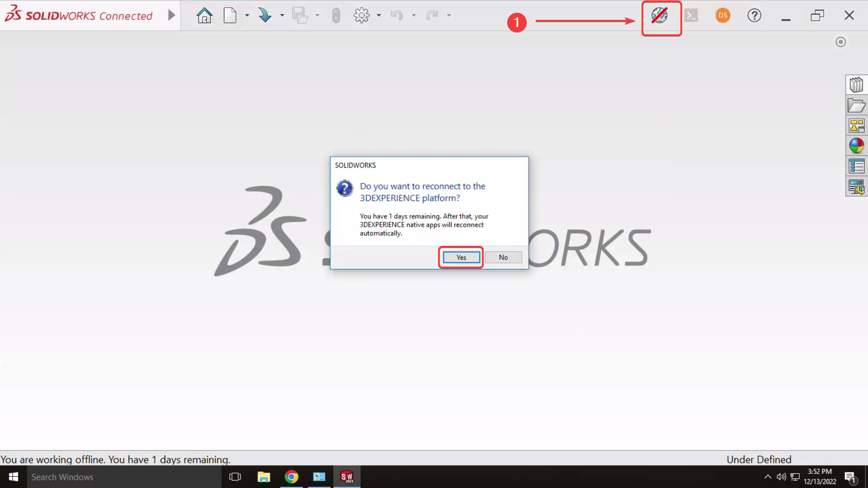
Task: Click Yes to reconnect
Action: [x=461, y=257]
